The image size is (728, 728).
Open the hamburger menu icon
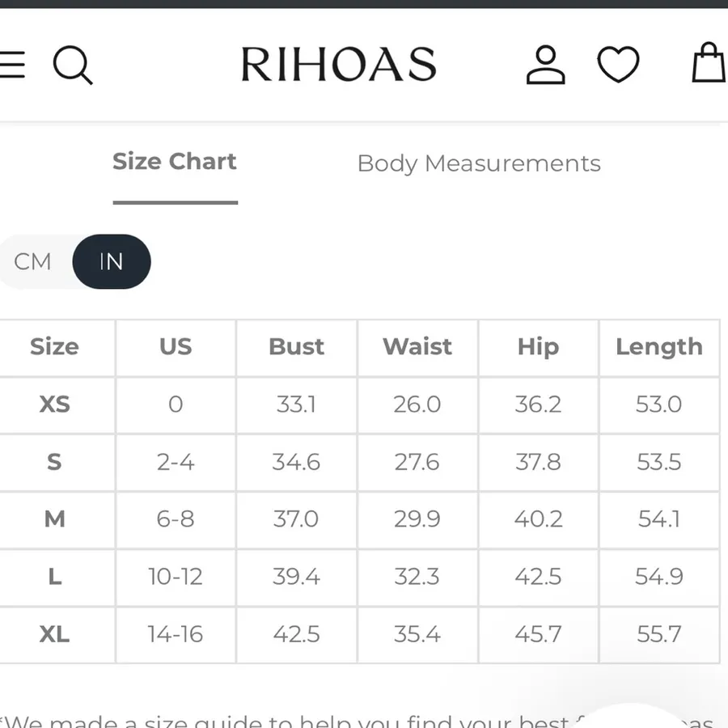pyautogui.click(x=12, y=65)
